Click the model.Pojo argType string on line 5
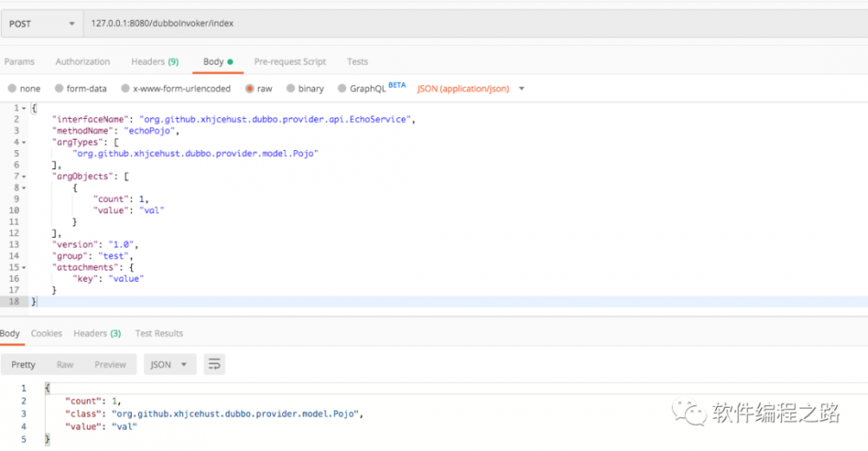Screen dimensions: 868x451 pyautogui.click(x=195, y=154)
